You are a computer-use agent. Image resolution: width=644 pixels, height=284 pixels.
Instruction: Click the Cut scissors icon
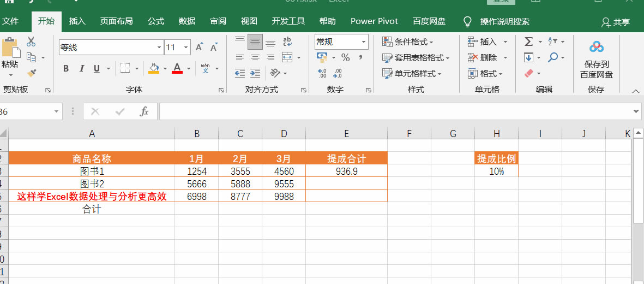pyautogui.click(x=31, y=42)
